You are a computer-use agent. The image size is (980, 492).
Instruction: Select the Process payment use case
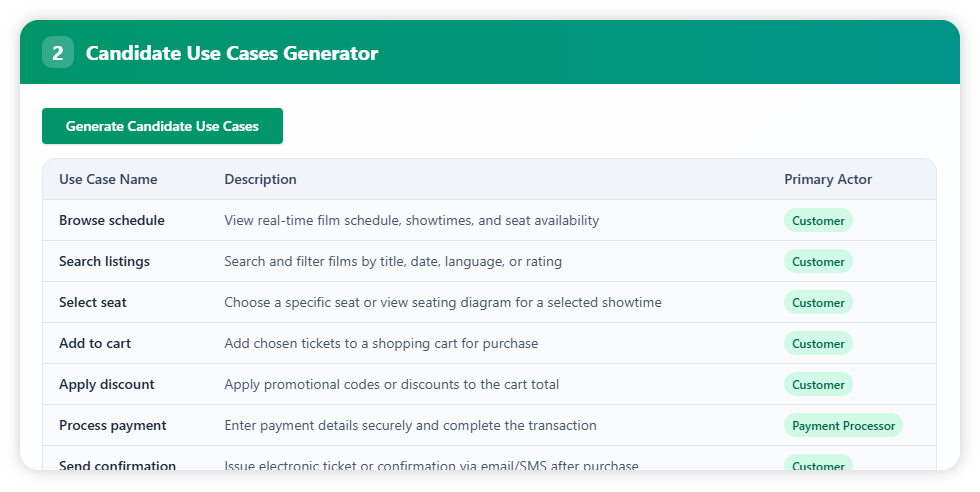point(113,426)
